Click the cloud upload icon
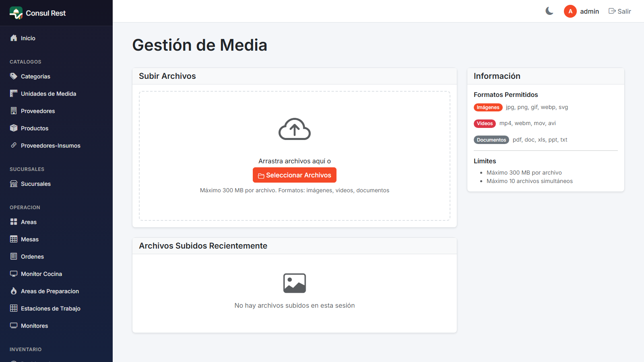Image resolution: width=644 pixels, height=362 pixels. [x=295, y=129]
